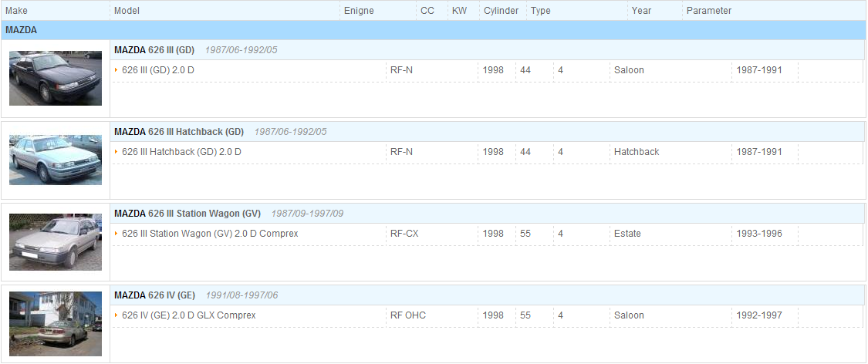The width and height of the screenshot is (868, 364).
Task: Click date range 1987/06-1992/05 of 626 III Hatchback
Action: pyautogui.click(x=291, y=132)
